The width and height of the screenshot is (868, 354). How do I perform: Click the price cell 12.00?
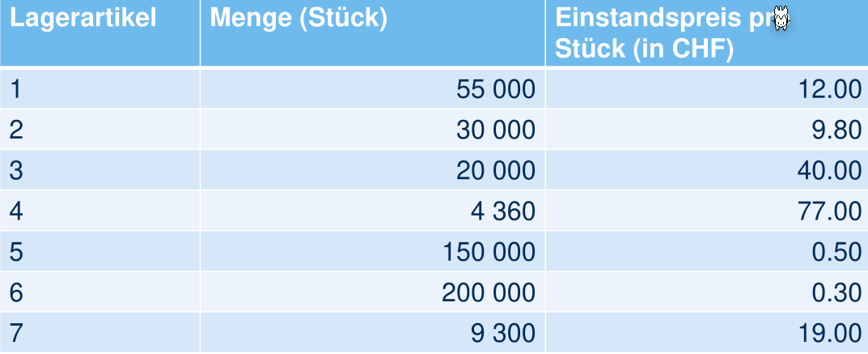pyautogui.click(x=830, y=89)
